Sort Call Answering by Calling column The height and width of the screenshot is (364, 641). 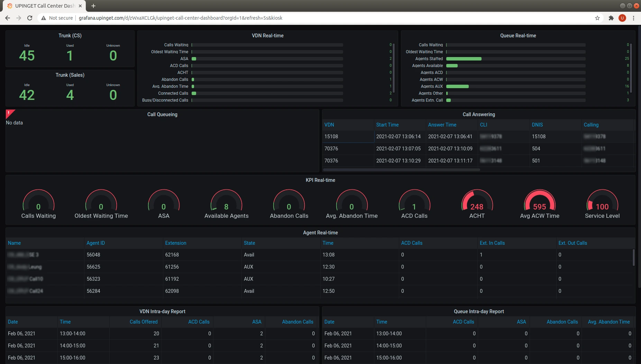[591, 125]
